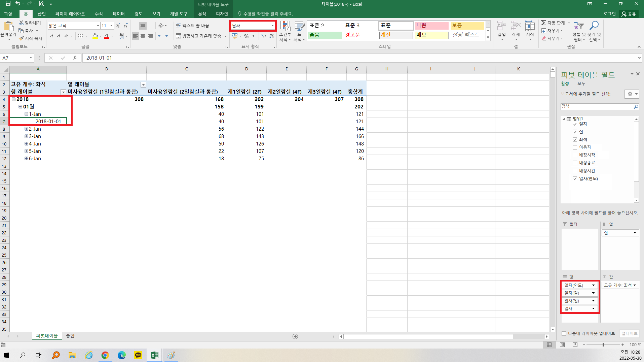The image size is (644, 362).
Task: Enable 나중에 레이아웃 업데이트 checkbox
Action: tap(564, 333)
